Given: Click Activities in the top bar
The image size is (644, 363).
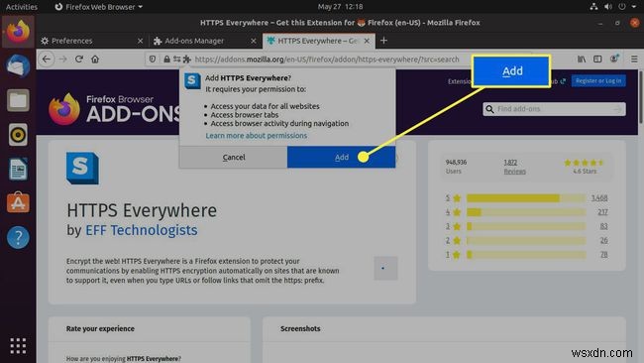Looking at the screenshot, I should pyautogui.click(x=22, y=7).
